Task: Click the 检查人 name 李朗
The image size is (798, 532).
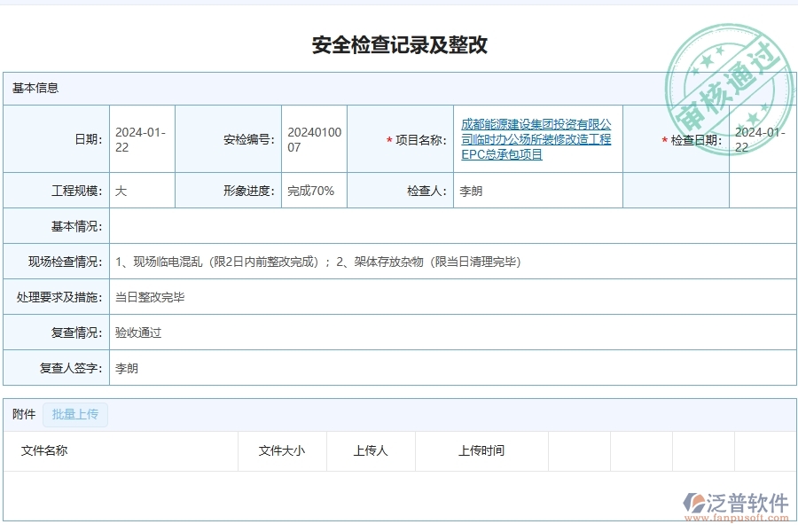Action: (x=467, y=190)
